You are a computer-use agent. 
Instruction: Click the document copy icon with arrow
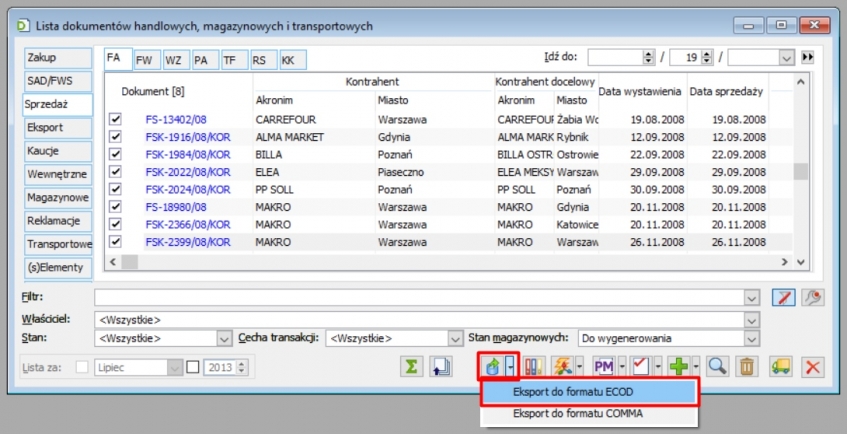[440, 367]
